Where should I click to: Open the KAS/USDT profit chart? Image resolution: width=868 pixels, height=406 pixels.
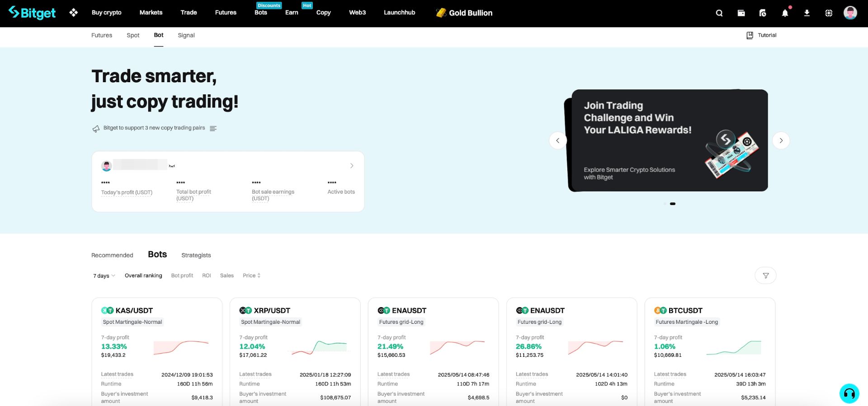tap(181, 348)
